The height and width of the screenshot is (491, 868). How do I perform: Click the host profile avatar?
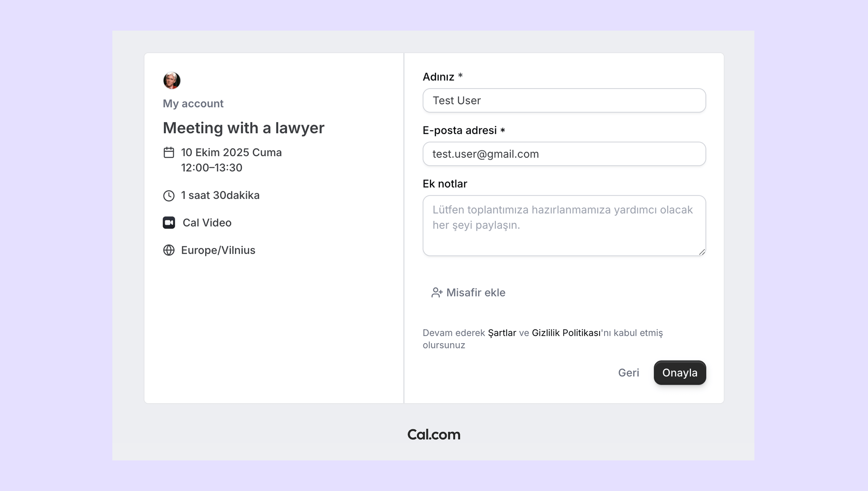pyautogui.click(x=172, y=81)
